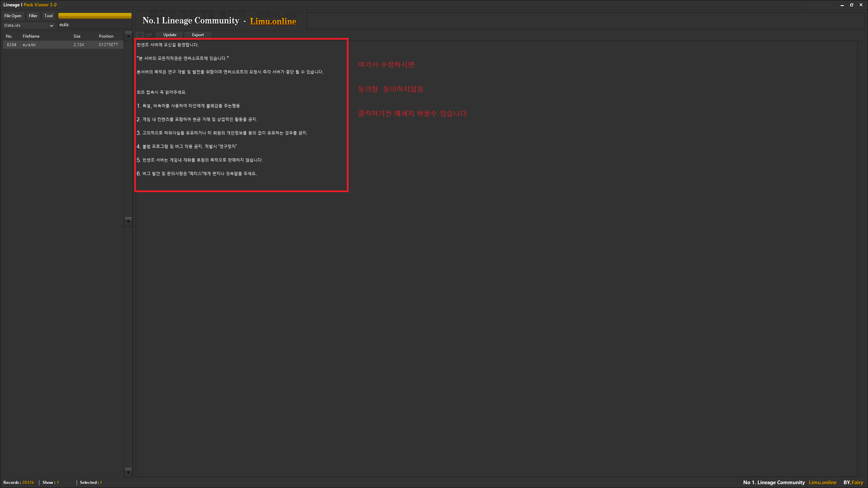Click rule line 3 about 허위사실
This screenshot has width=868, height=488.
[x=222, y=133]
